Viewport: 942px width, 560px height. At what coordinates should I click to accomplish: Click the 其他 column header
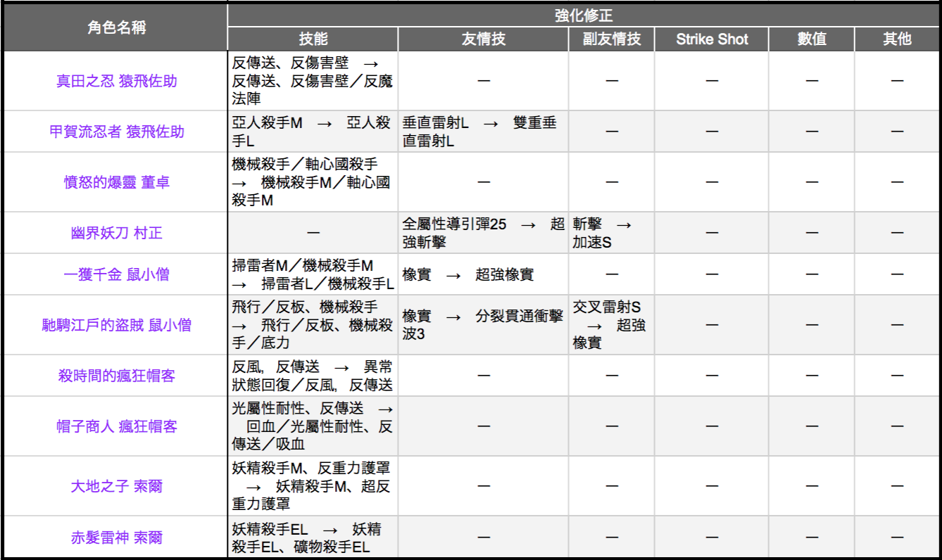pyautogui.click(x=897, y=39)
